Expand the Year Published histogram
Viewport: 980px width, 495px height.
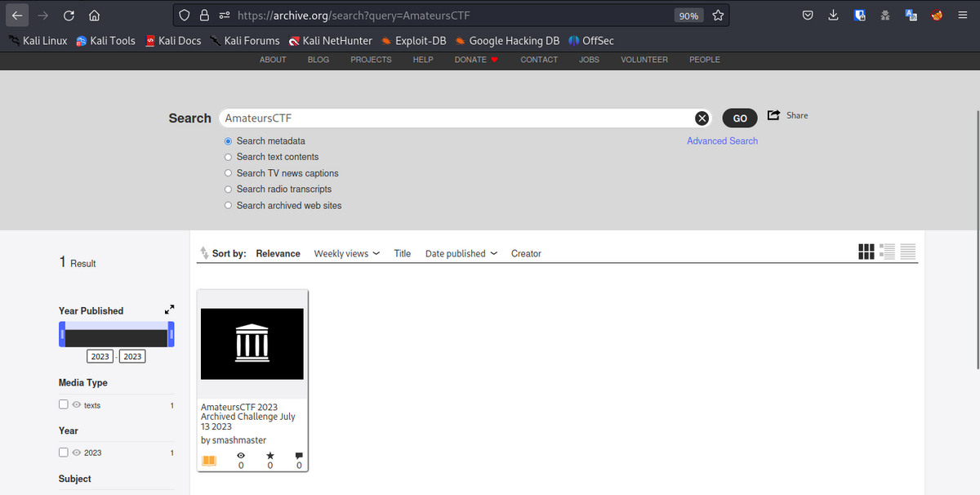169,310
